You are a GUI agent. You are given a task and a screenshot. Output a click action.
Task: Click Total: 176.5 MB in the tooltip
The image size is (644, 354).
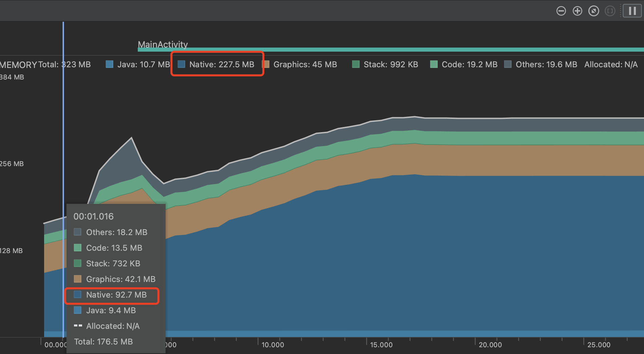pyautogui.click(x=103, y=341)
